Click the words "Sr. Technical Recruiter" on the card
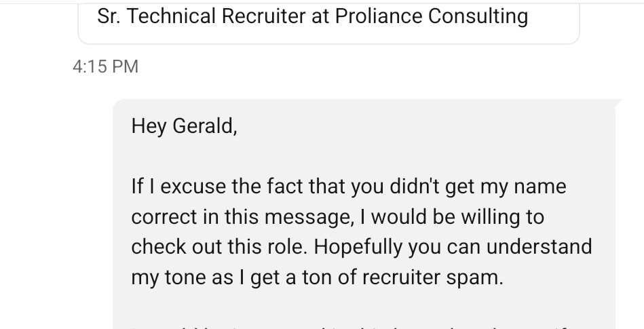 point(202,16)
